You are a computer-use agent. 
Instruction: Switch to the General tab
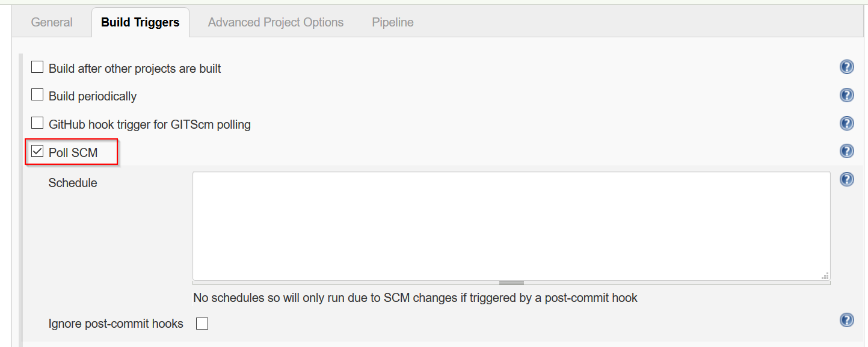[51, 22]
